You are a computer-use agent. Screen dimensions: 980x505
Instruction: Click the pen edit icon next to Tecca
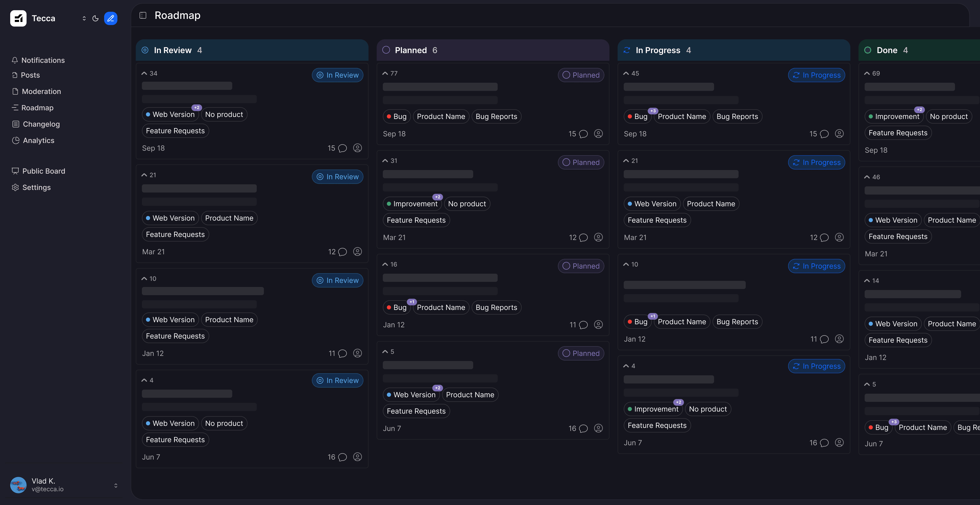point(110,18)
